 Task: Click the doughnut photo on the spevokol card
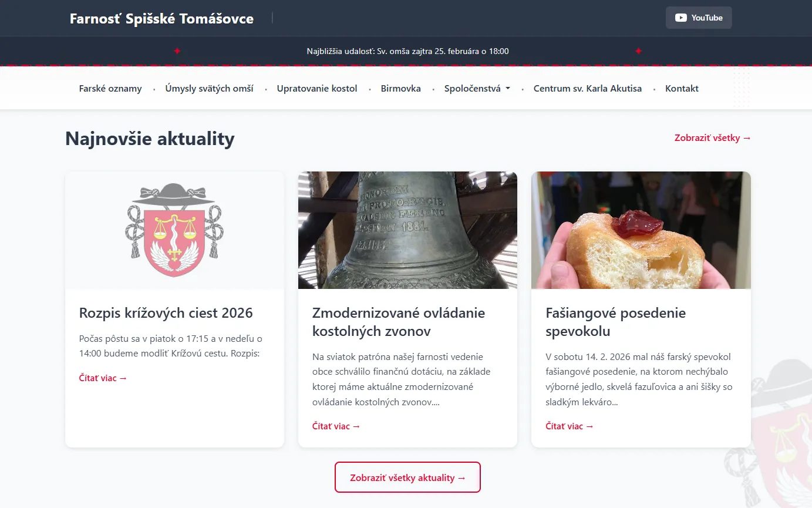pos(641,230)
